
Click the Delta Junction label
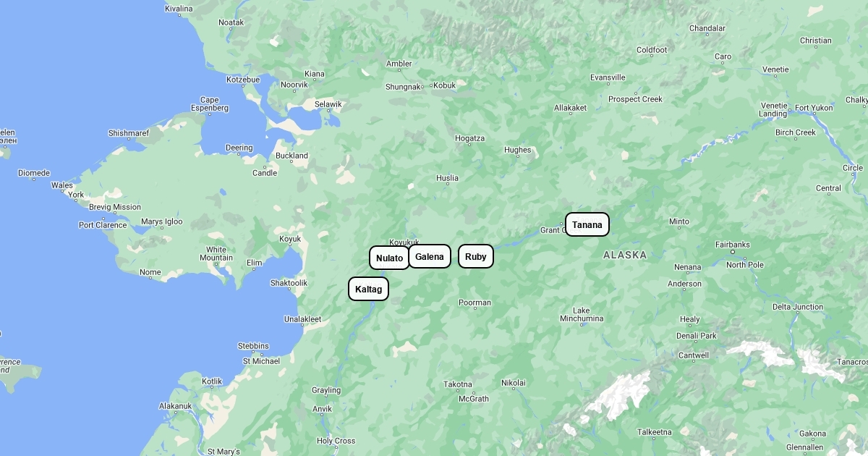coord(798,307)
